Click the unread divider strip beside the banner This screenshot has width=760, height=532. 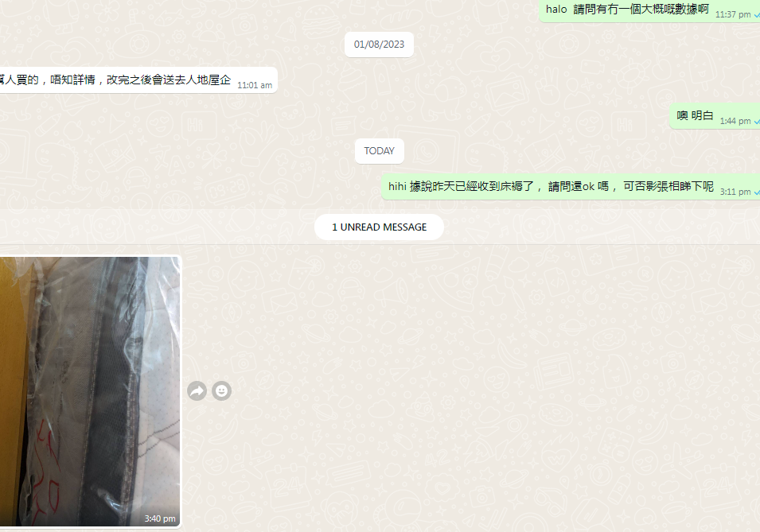pyautogui.click(x=601, y=227)
